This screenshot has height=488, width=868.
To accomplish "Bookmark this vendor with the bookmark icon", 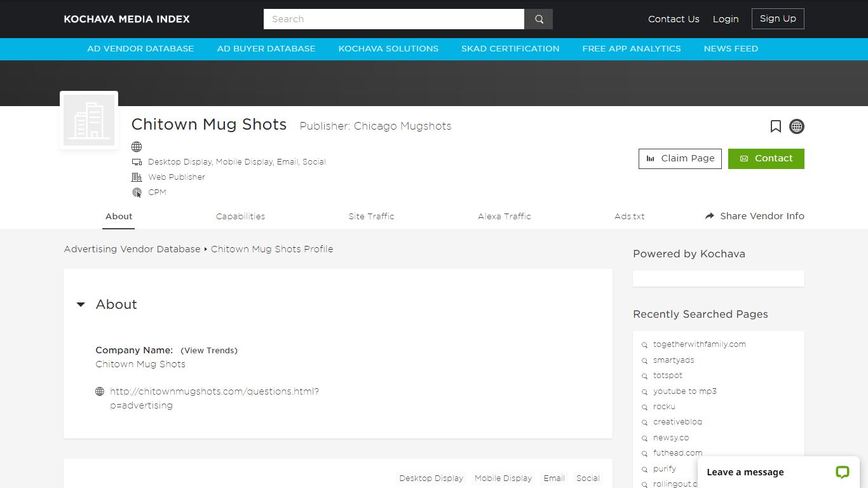I will [775, 126].
